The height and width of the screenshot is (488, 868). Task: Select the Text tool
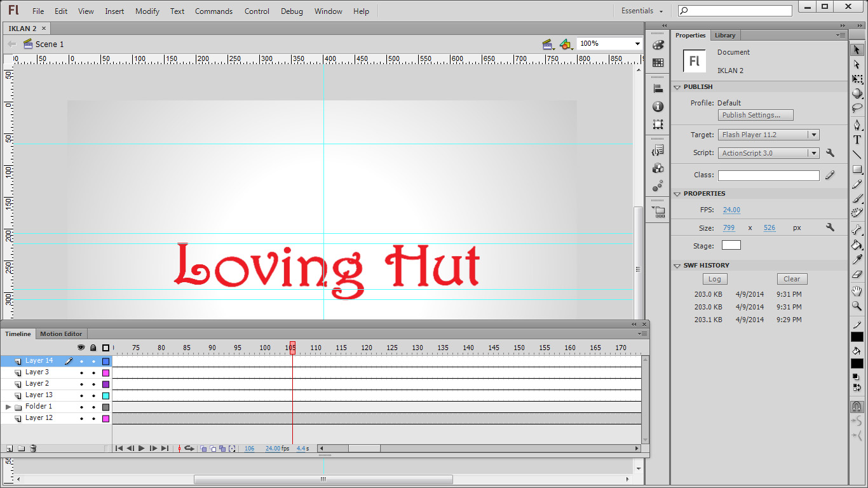pyautogui.click(x=857, y=140)
